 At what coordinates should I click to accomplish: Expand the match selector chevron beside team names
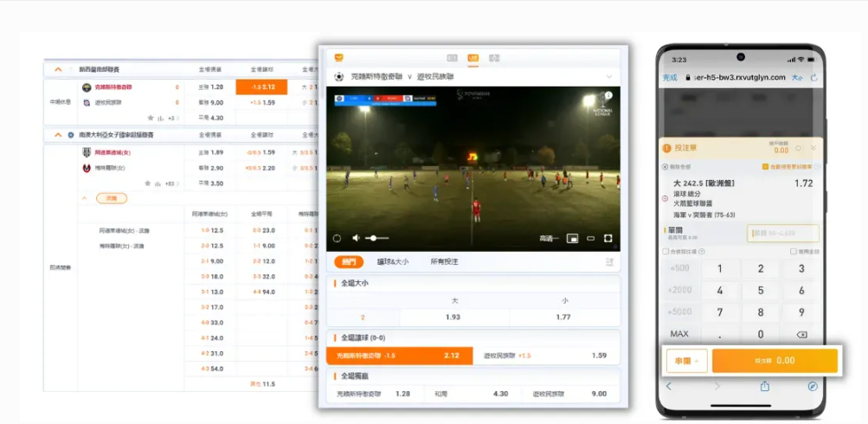tap(609, 76)
